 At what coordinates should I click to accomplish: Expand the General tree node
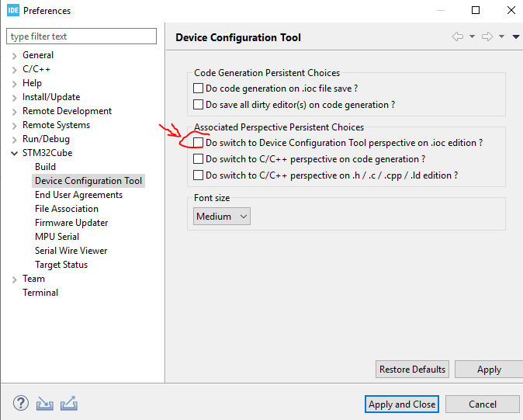click(14, 56)
